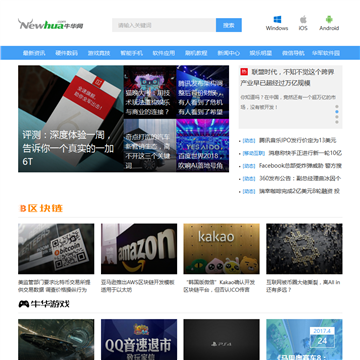Open the QQ音速退市 game thumbnail

click(139, 340)
